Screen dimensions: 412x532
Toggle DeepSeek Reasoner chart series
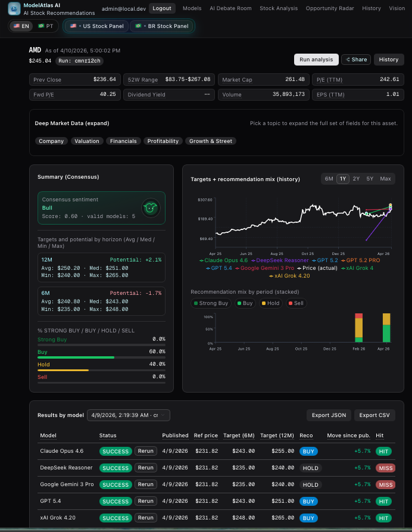[x=280, y=260]
